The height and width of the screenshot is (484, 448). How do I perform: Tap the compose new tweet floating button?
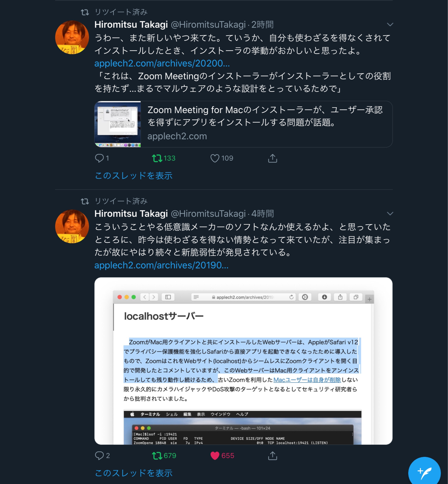[x=425, y=473]
